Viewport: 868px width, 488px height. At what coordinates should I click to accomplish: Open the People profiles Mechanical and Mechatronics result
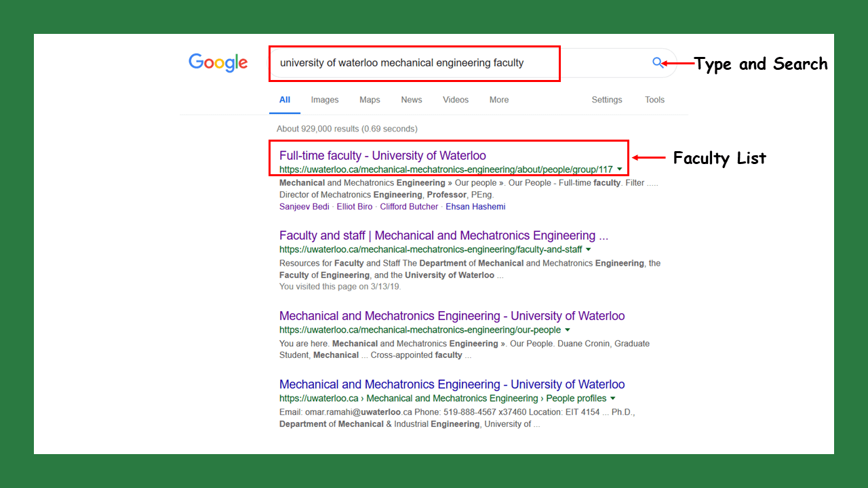pos(452,384)
